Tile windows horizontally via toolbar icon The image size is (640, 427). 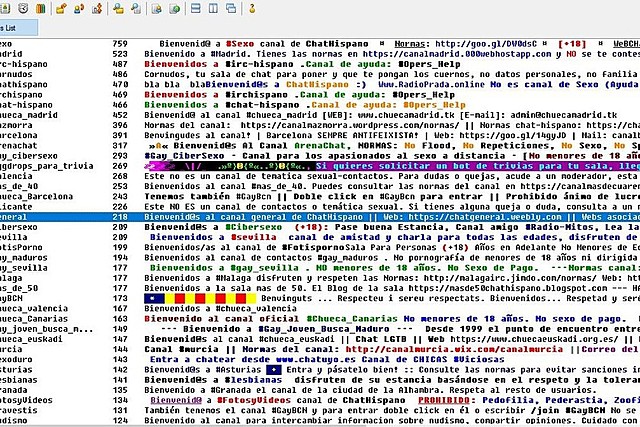196,8
